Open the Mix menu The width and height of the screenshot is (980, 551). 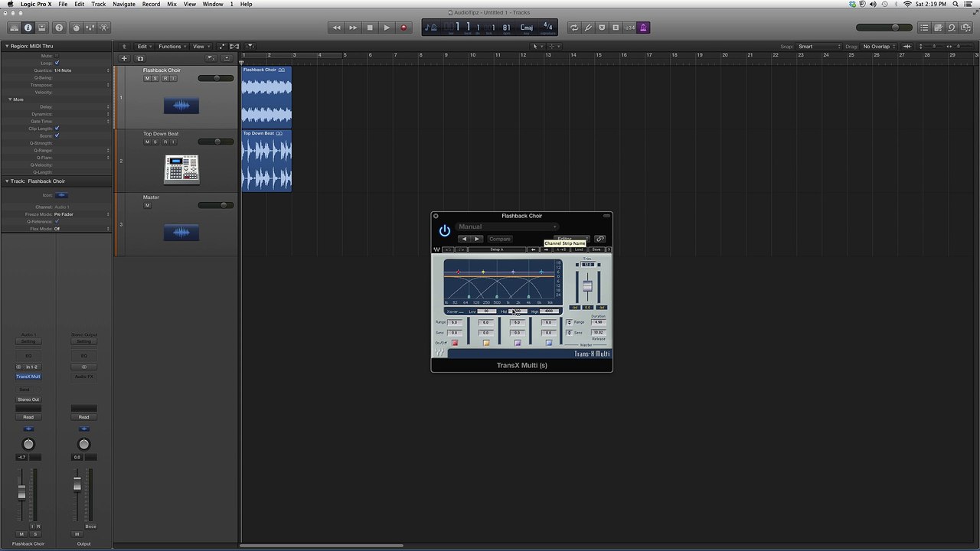click(171, 4)
